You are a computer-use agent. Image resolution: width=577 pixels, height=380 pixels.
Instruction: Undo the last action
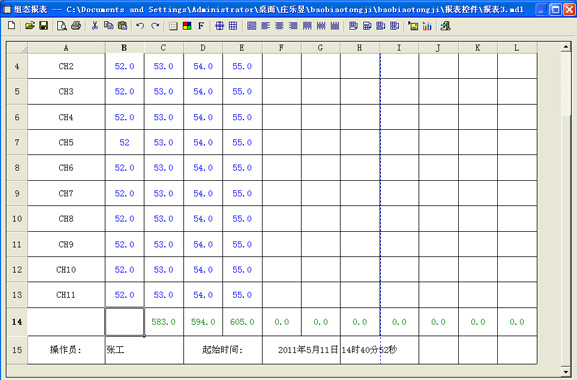coord(140,25)
